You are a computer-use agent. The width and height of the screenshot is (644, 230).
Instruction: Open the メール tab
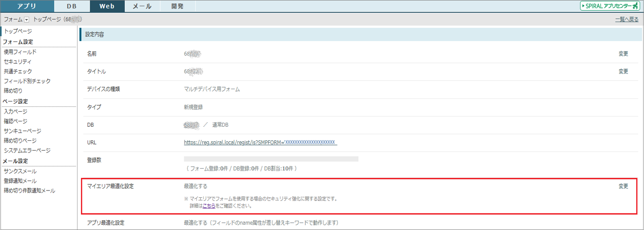coord(142,6)
